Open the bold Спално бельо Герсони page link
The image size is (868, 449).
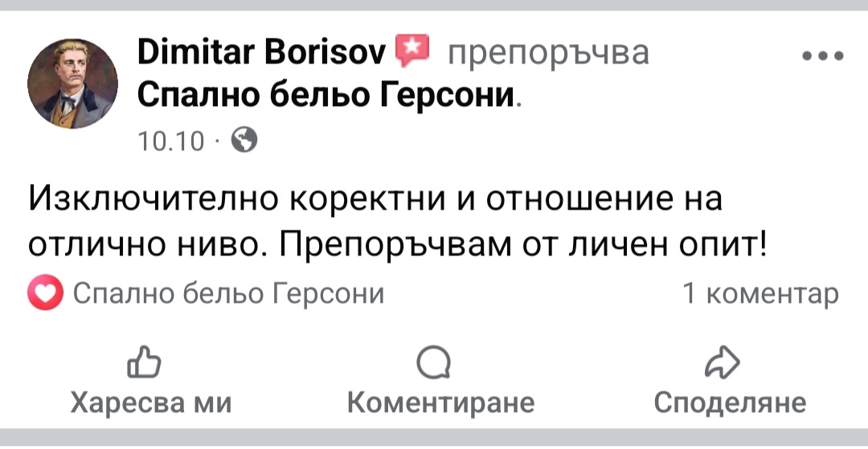[x=325, y=96]
